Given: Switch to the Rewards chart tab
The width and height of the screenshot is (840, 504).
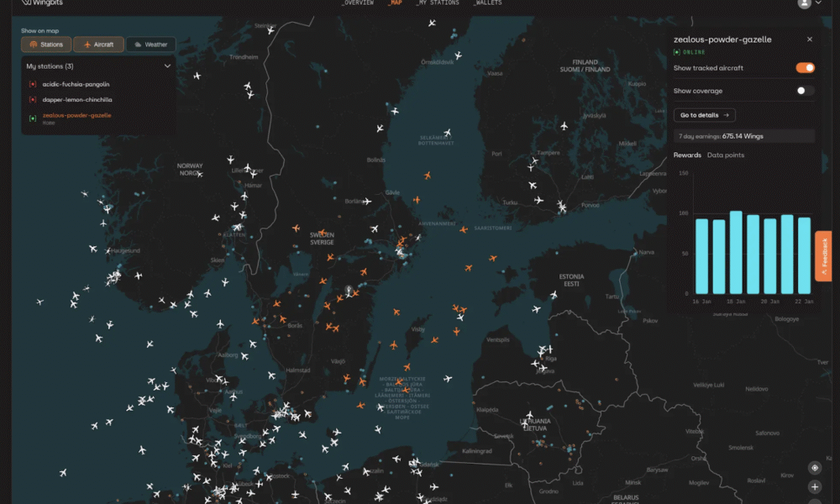Looking at the screenshot, I should pyautogui.click(x=687, y=155).
